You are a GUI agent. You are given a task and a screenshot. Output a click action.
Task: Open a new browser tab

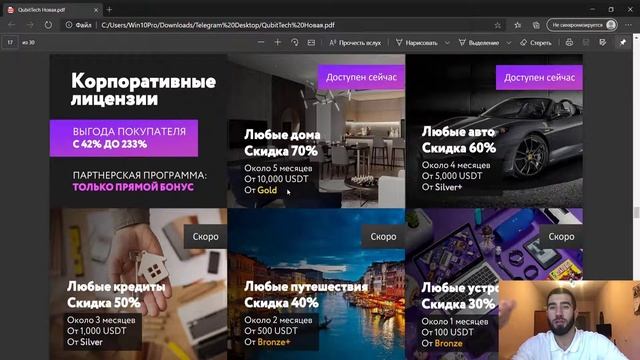[109, 9]
